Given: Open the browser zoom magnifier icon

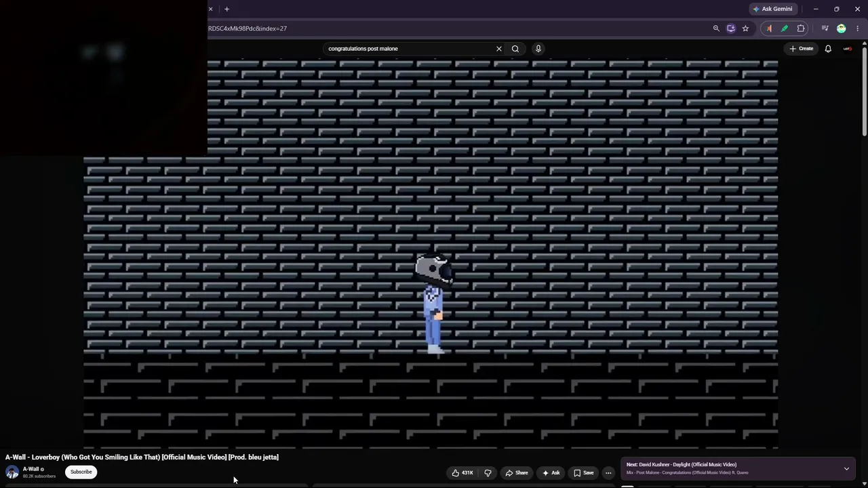Looking at the screenshot, I should [716, 28].
